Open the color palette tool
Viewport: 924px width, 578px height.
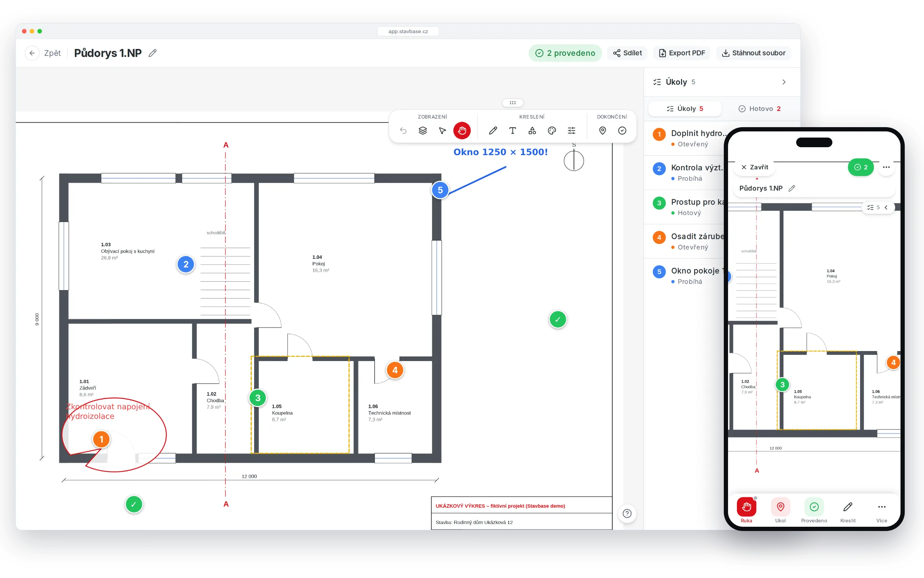tap(552, 131)
